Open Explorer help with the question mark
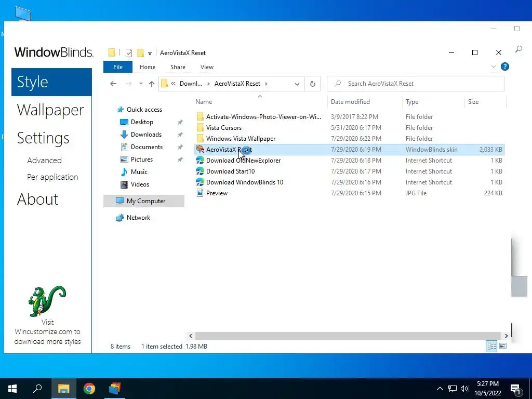The height and width of the screenshot is (399, 532). 504,67
